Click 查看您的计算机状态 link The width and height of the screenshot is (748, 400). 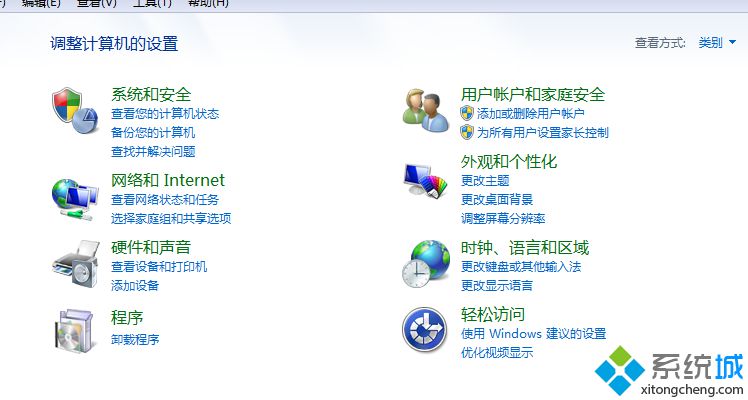pyautogui.click(x=165, y=114)
